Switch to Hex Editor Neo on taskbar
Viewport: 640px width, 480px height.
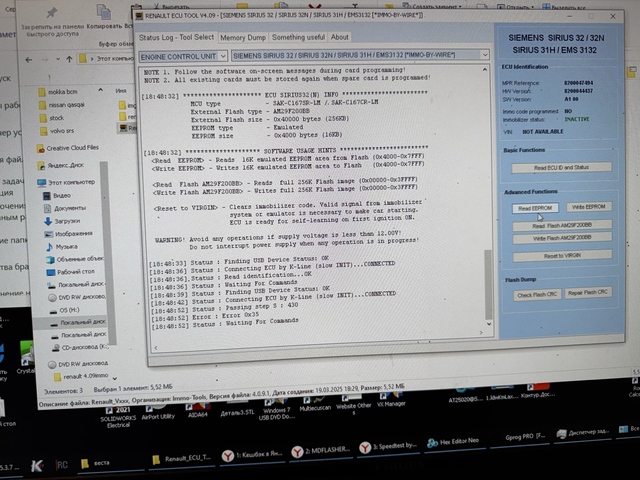[453, 442]
